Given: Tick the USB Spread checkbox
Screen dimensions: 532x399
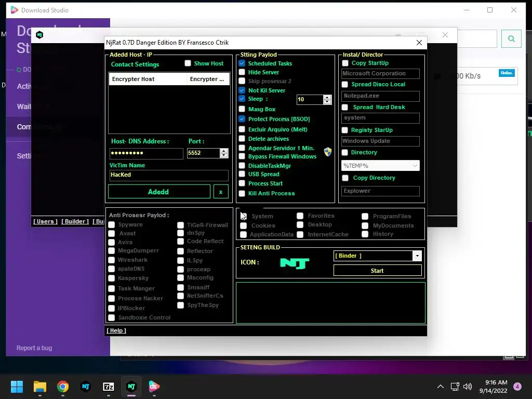Looking at the screenshot, I should pos(242,174).
